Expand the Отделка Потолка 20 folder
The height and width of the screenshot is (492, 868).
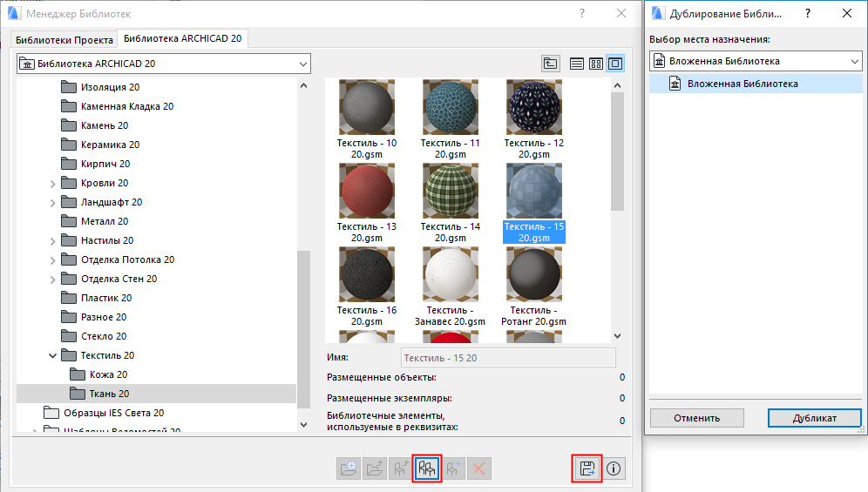point(52,260)
